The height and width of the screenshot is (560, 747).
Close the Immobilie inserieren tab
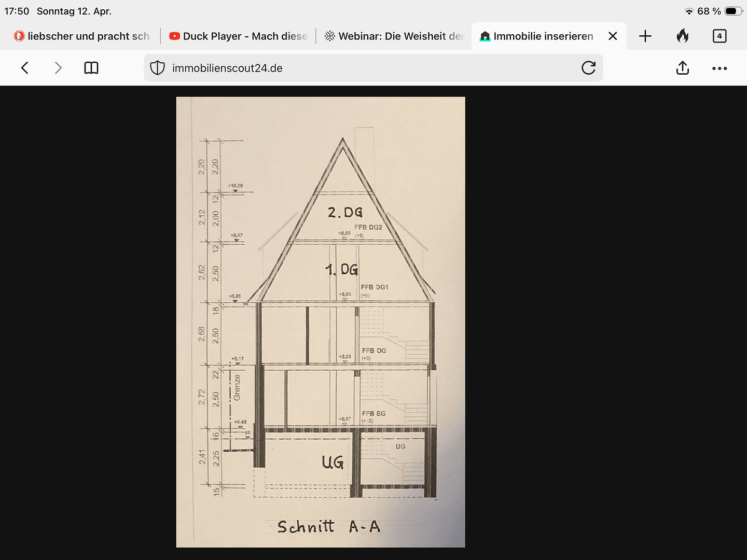coord(613,36)
